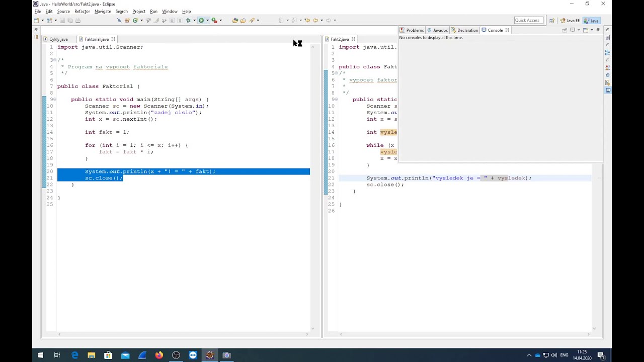This screenshot has height=362, width=644.
Task: Collapse the comment fold marker in Faktorial.java
Action: 54,60
